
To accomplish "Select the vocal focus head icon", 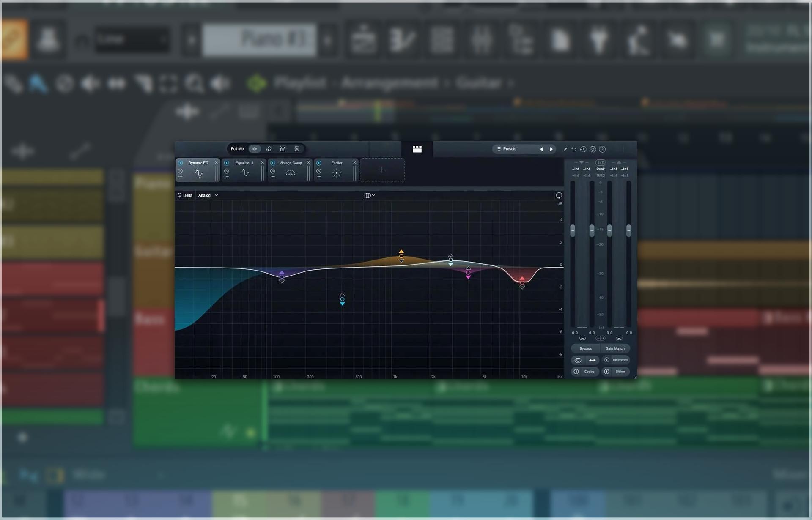I will (269, 149).
